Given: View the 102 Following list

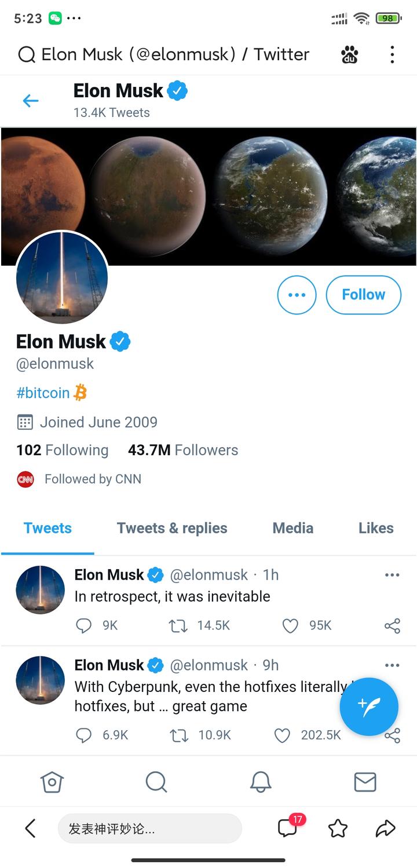Looking at the screenshot, I should 63,450.
